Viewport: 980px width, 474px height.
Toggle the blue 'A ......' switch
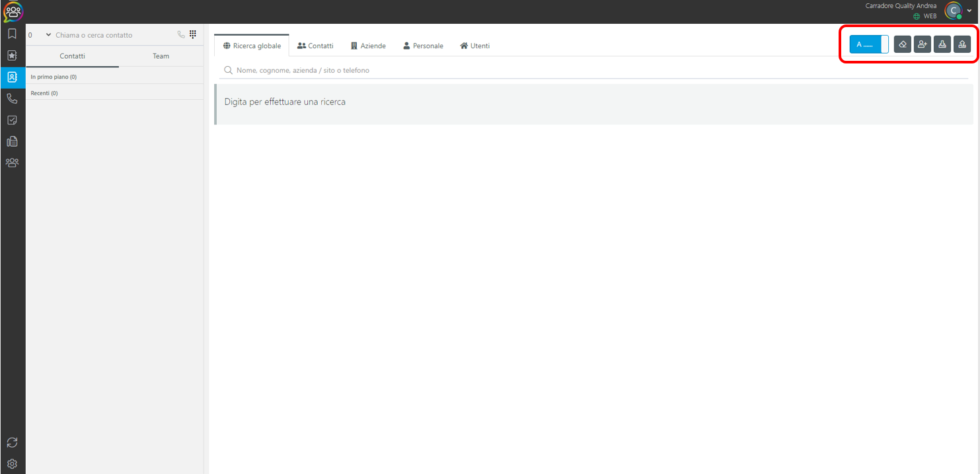coord(869,44)
